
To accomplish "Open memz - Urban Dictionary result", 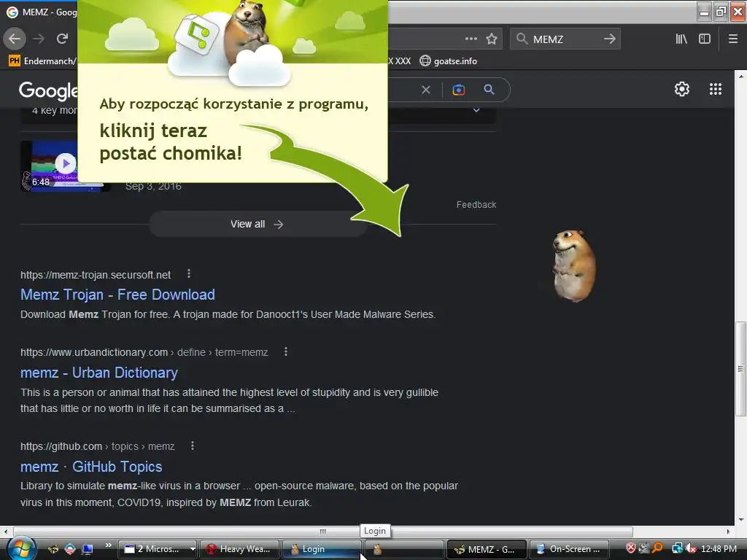I will [x=98, y=373].
